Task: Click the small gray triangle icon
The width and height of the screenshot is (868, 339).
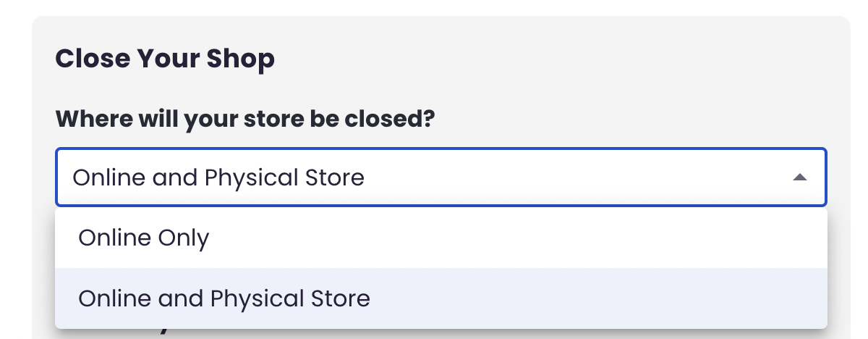Action: [799, 177]
